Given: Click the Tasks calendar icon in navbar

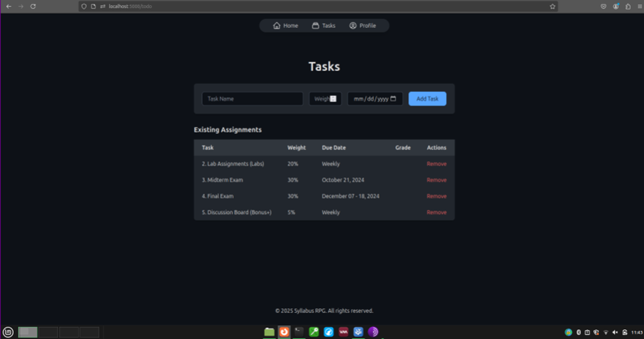Looking at the screenshot, I should 316,26.
